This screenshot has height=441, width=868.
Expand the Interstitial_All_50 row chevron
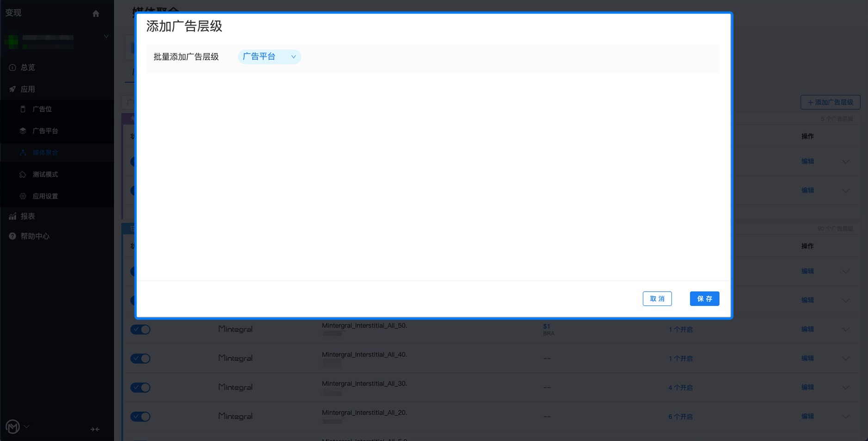pyautogui.click(x=845, y=329)
